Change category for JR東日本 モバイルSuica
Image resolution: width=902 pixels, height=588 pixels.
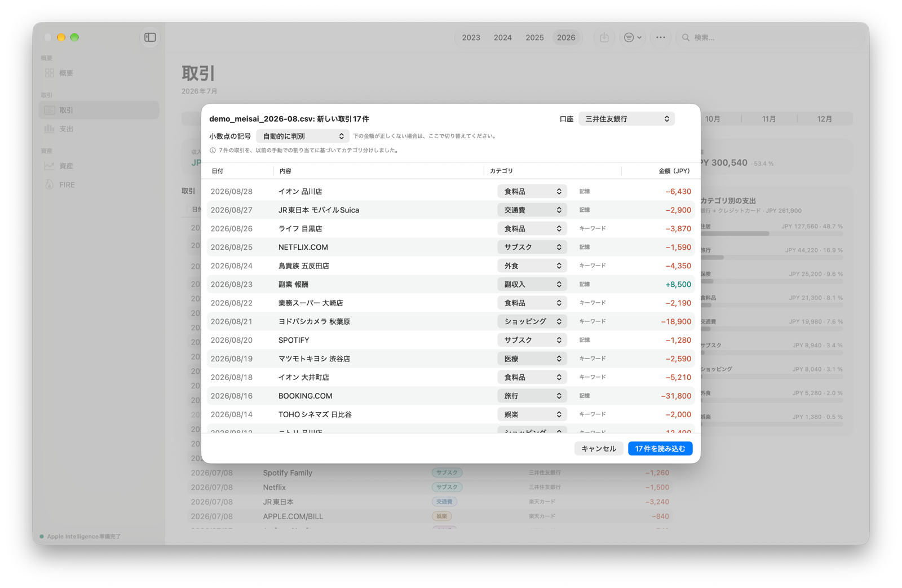(x=532, y=210)
